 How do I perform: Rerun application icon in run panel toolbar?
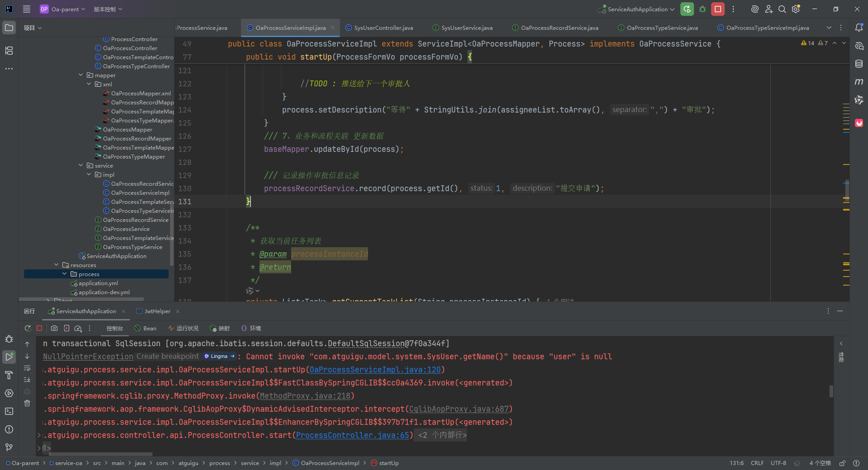pyautogui.click(x=28, y=329)
